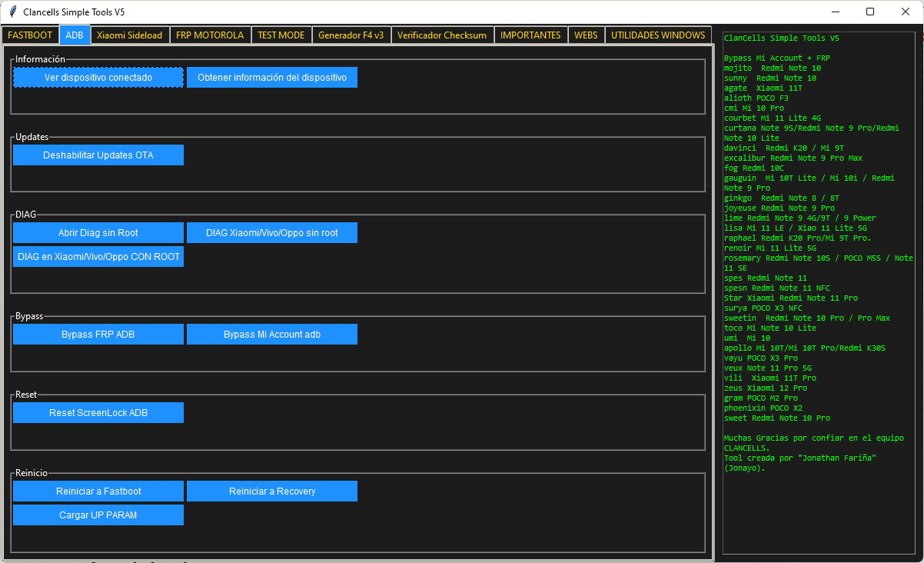Click the Bypass FRP ADB button

(x=98, y=334)
